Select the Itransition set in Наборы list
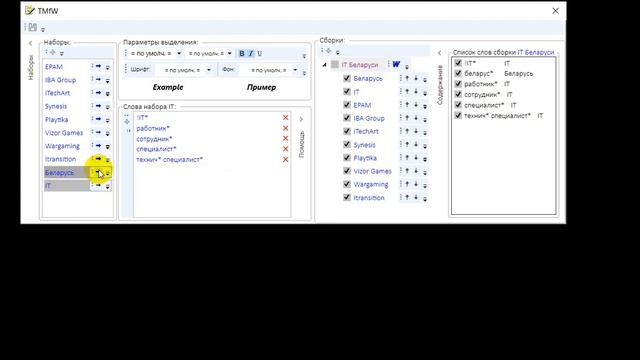Screen dimensions: 640x360 click(x=60, y=159)
